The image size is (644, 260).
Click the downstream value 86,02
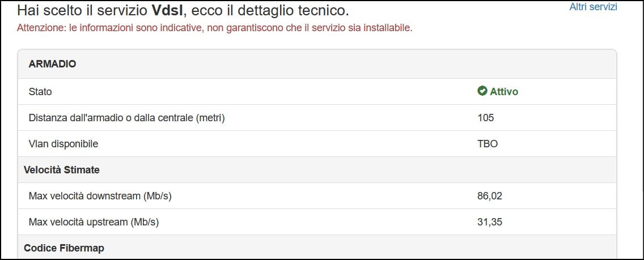tap(490, 196)
